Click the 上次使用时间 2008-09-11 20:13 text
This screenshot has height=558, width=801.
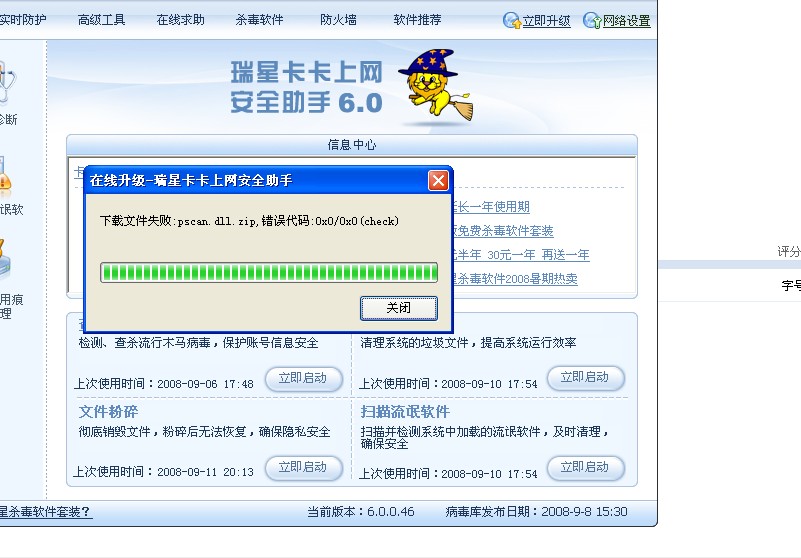point(163,472)
